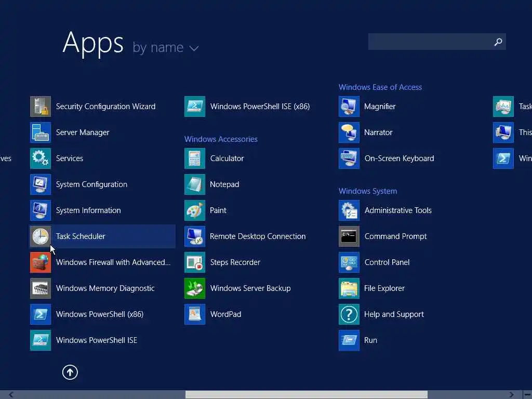Select the 'Windows Accessories' group heading

coord(221,139)
